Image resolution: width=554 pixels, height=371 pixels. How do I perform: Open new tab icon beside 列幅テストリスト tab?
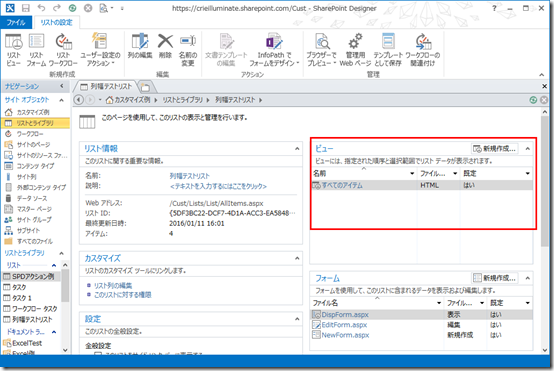(x=145, y=87)
